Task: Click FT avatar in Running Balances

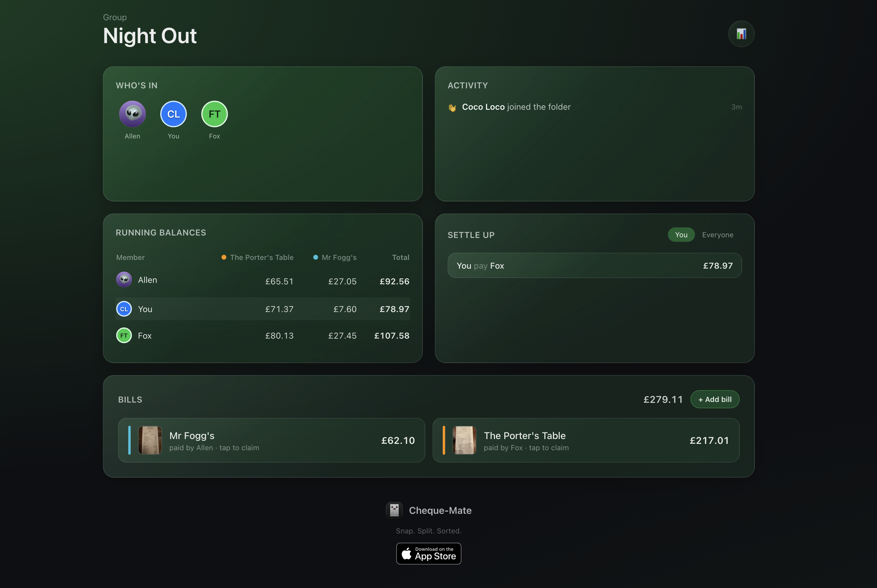Action: tap(124, 336)
